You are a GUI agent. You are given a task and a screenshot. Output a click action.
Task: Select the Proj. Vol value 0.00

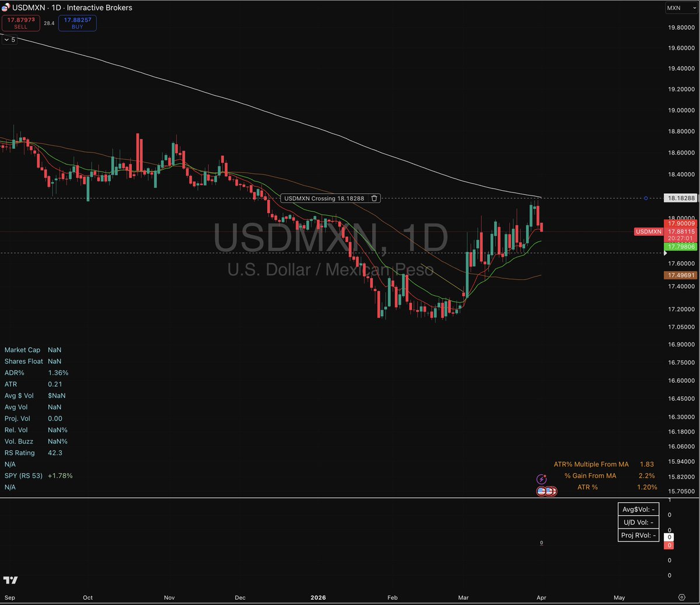pos(55,418)
